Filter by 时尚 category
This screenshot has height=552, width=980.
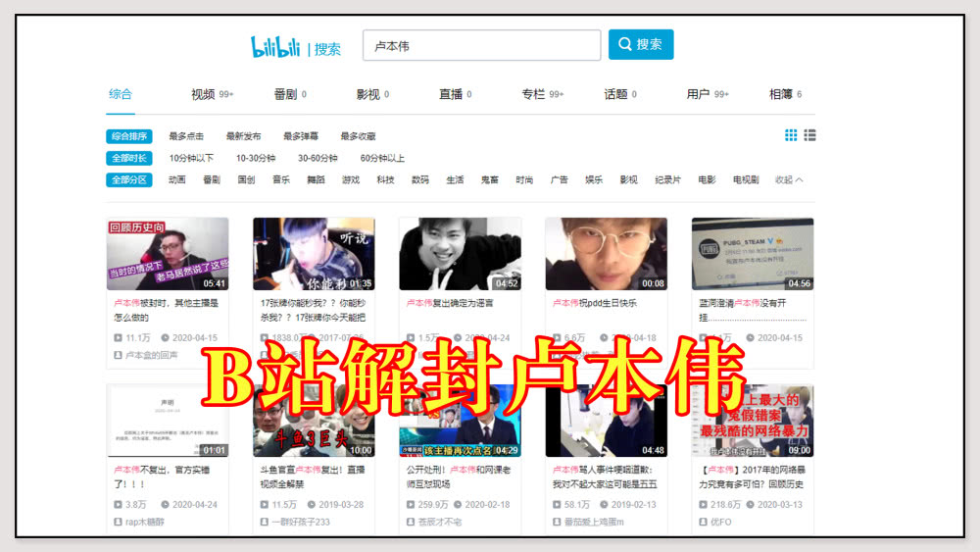pyautogui.click(x=524, y=180)
